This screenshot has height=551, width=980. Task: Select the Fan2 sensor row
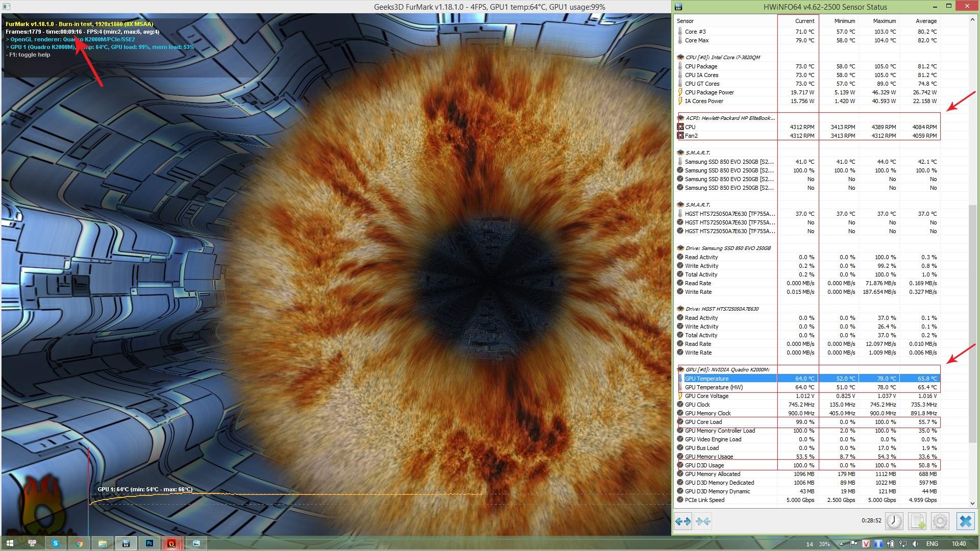click(807, 136)
